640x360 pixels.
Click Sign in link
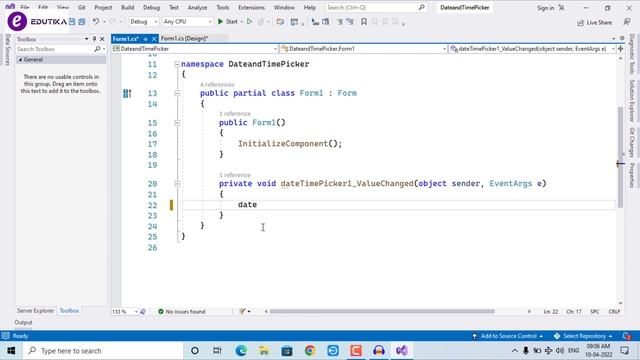tap(546, 8)
